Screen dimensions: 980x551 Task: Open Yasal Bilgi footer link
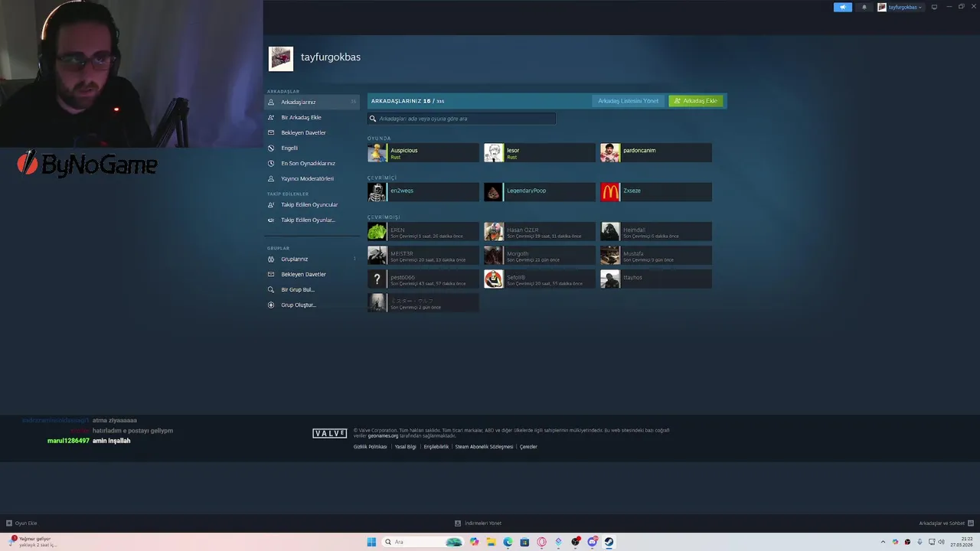[x=405, y=447]
